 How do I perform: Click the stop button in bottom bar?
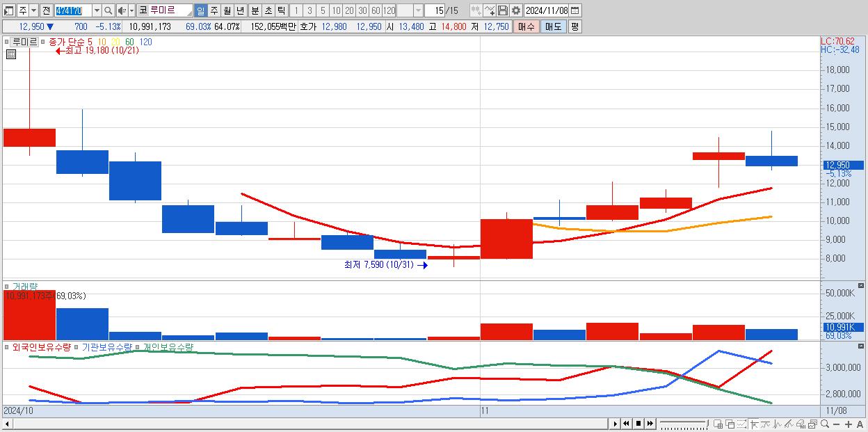[x=638, y=424]
